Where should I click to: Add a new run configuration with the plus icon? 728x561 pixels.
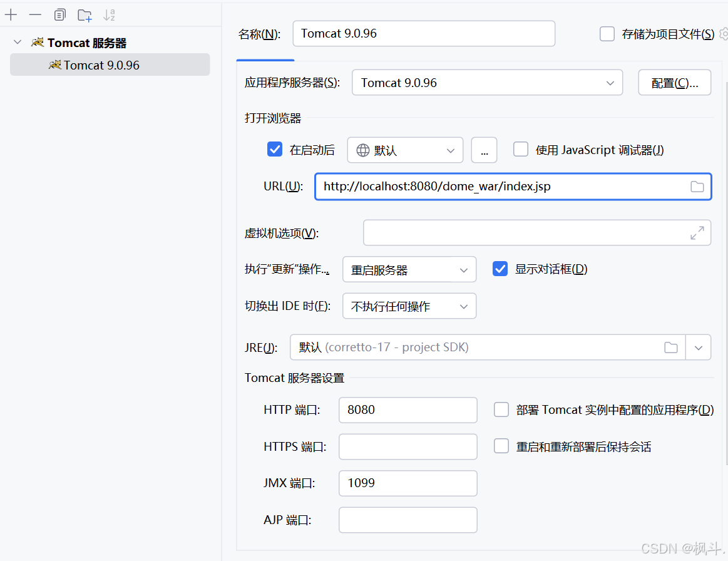click(11, 15)
